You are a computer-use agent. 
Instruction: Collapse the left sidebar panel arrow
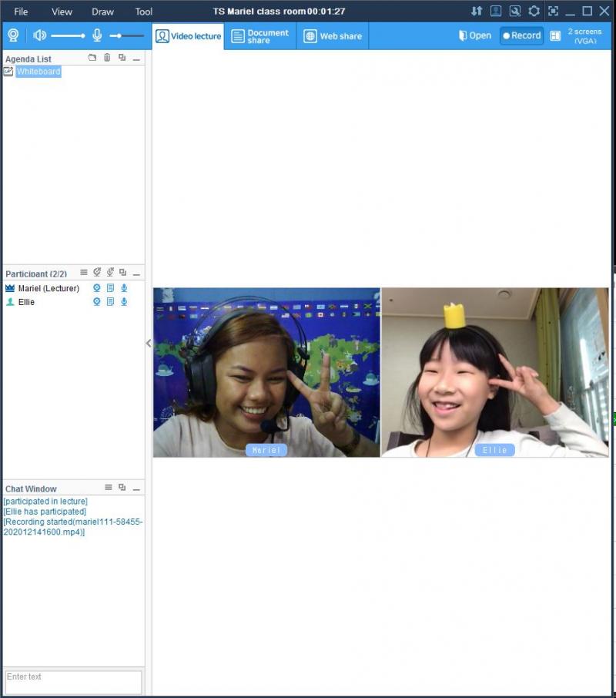pyautogui.click(x=149, y=344)
